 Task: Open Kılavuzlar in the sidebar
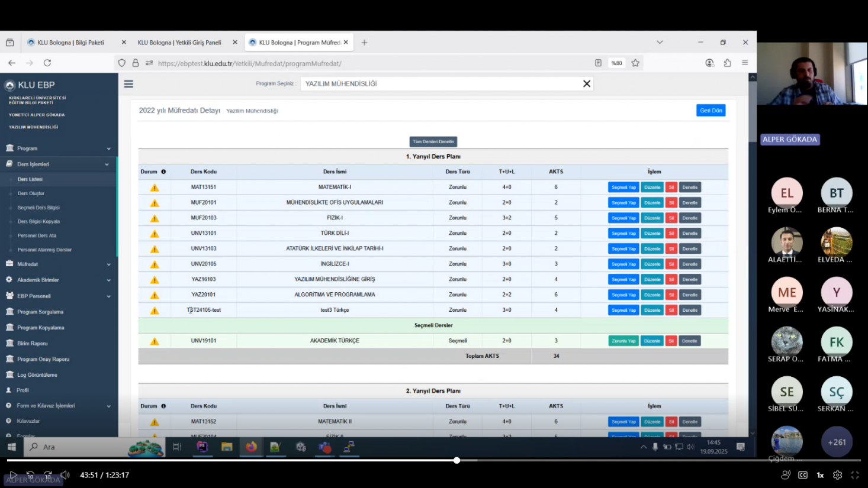pyautogui.click(x=28, y=421)
